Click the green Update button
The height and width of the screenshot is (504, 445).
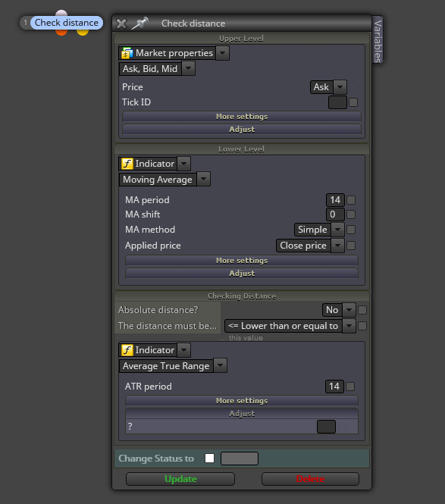[180, 479]
